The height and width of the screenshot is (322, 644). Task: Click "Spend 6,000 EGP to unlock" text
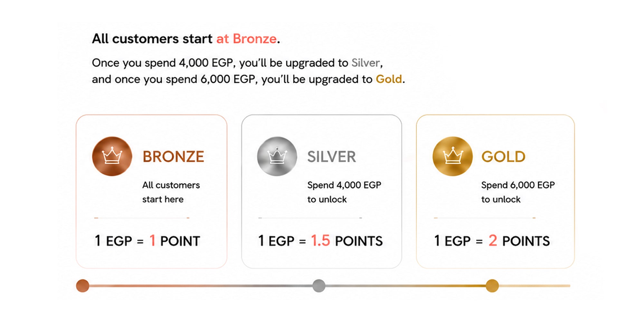click(518, 192)
